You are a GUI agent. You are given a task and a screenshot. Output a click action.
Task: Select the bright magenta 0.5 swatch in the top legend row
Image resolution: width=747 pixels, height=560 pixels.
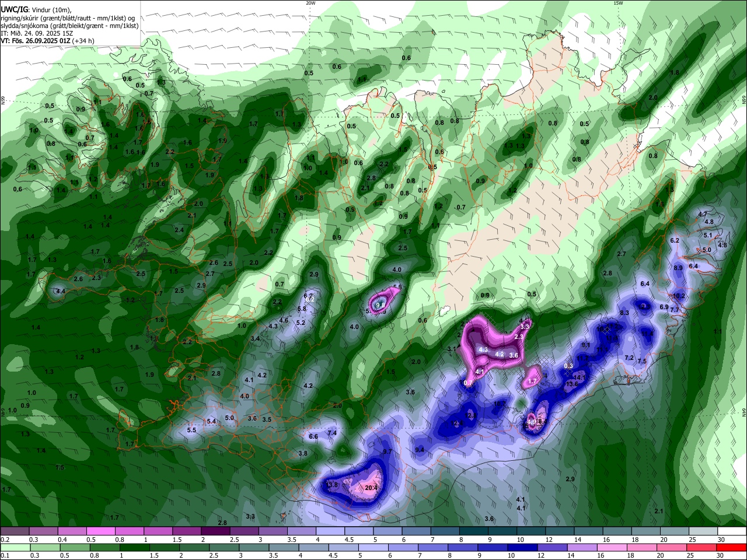100,531
